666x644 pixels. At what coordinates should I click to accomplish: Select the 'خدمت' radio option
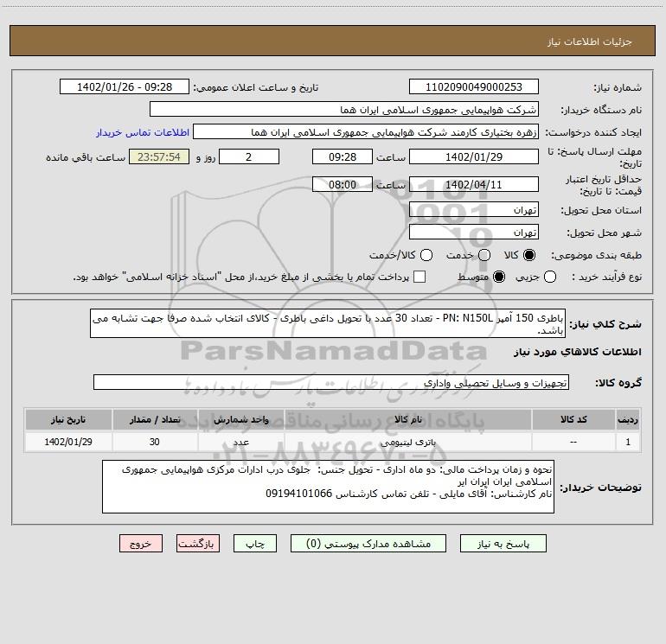click(483, 255)
